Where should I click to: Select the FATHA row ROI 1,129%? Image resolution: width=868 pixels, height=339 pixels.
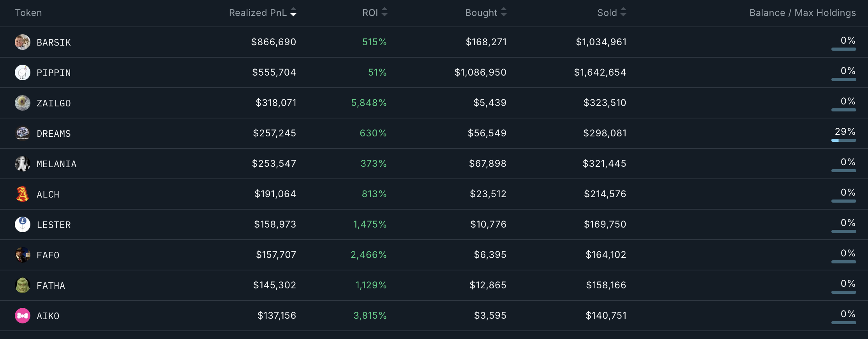[371, 285]
